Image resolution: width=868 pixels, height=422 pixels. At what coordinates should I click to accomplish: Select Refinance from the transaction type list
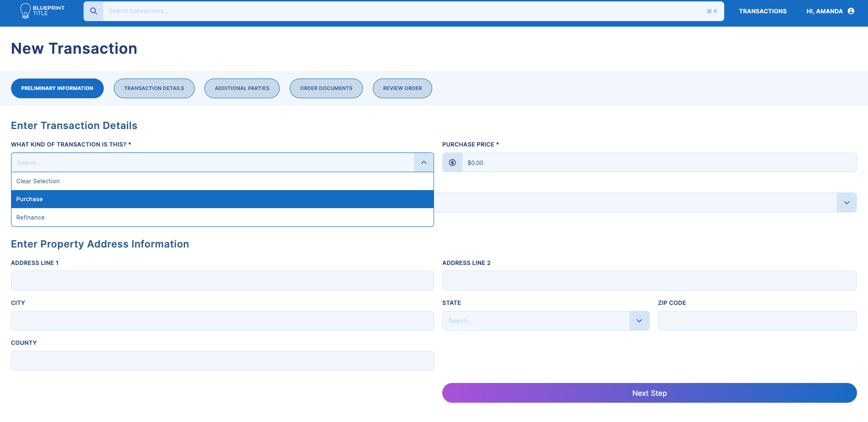[x=222, y=217]
